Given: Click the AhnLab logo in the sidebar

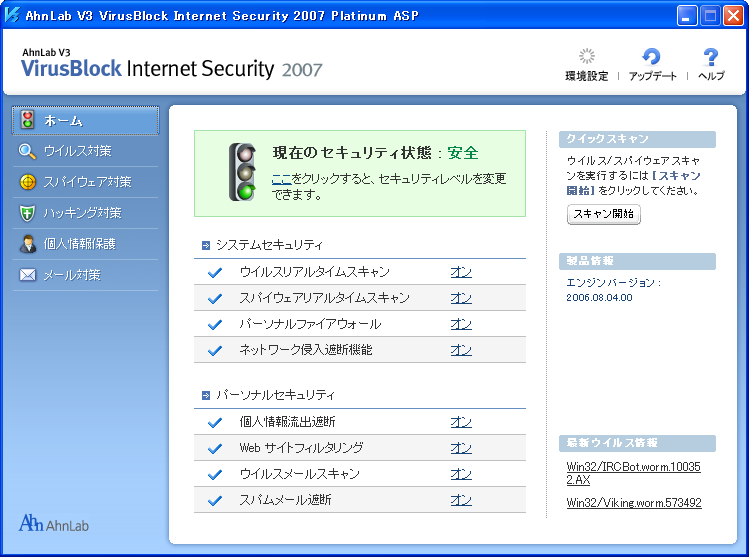Looking at the screenshot, I should coord(54,523).
